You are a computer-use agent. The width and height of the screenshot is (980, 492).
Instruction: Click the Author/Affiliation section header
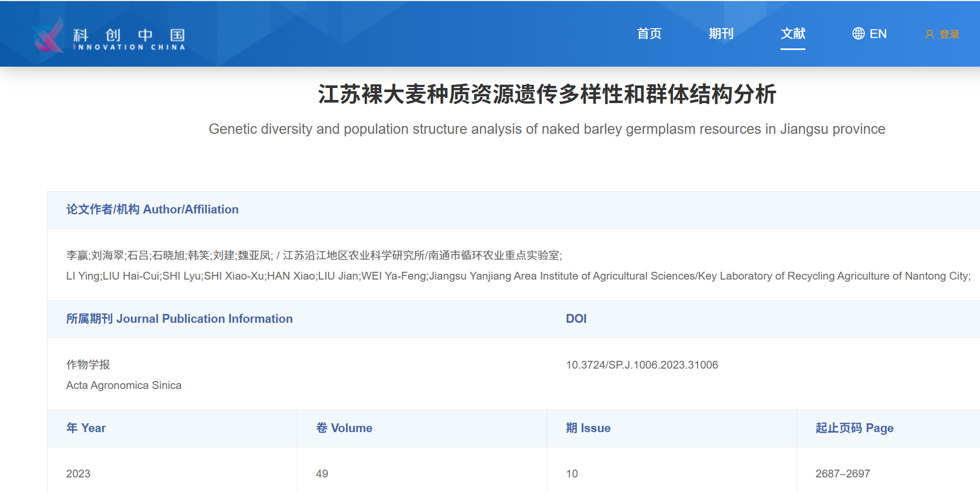tap(152, 209)
